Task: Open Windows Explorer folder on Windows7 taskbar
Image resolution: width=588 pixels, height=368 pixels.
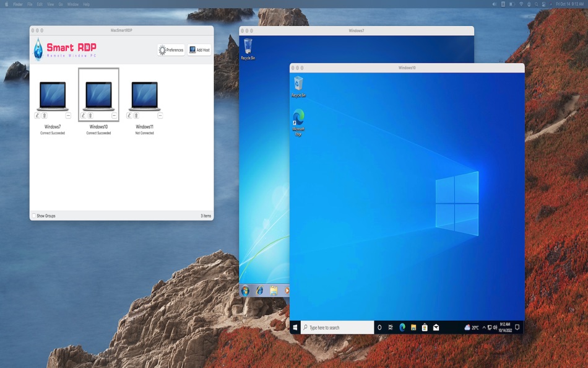Action: 274,291
